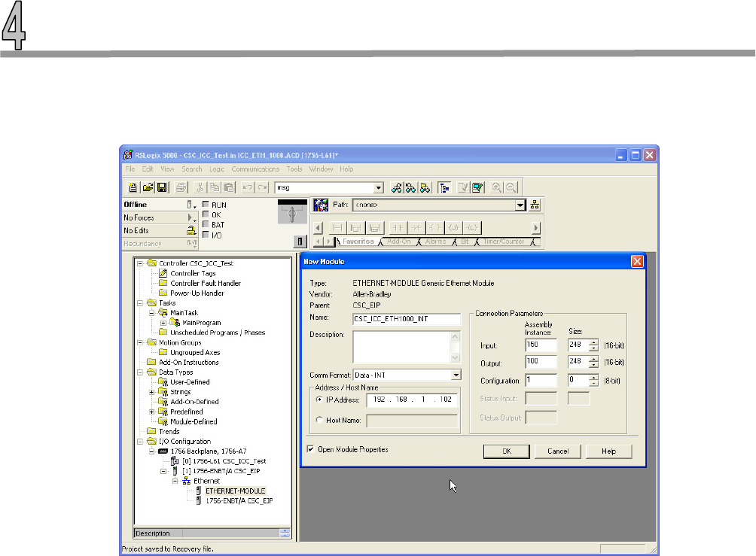Viewport: 756px width, 556px height.
Task: Switch to the Timer/Counter instruction tab
Action: click(x=503, y=242)
